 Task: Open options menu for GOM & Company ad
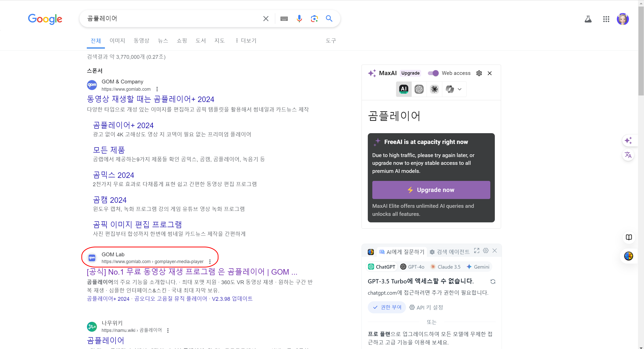point(157,89)
